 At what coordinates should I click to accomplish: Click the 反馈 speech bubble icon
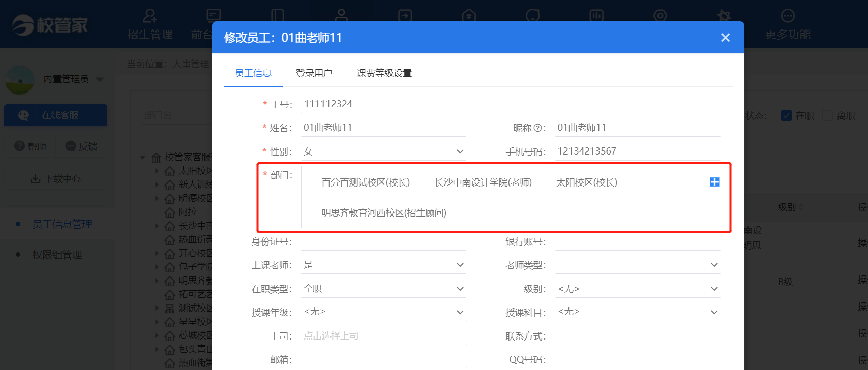tap(71, 146)
